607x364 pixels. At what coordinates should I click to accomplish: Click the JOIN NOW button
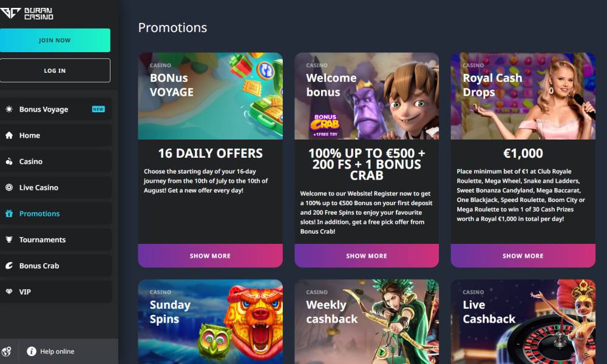(x=55, y=40)
